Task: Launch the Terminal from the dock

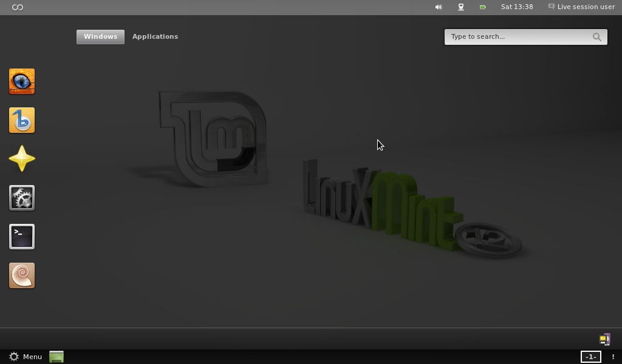Action: [22, 237]
